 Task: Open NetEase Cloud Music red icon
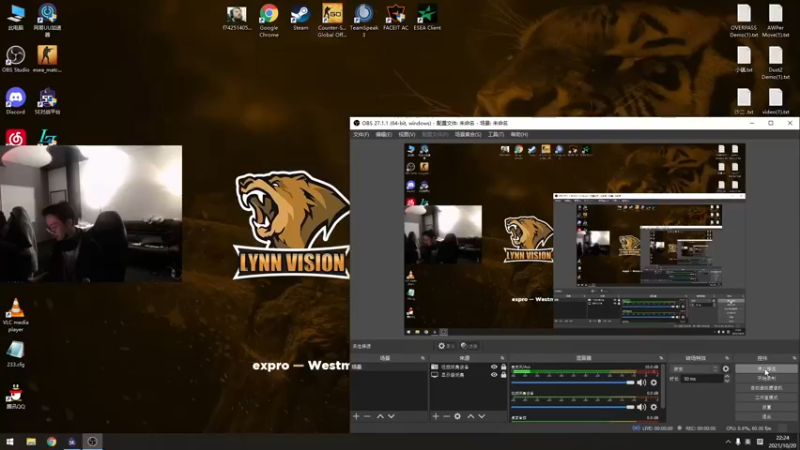click(15, 138)
